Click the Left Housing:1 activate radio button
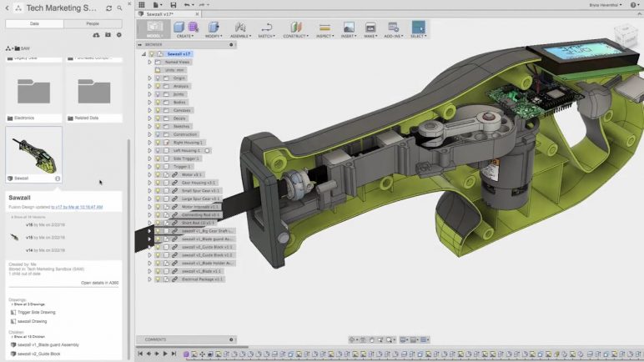 click(208, 150)
